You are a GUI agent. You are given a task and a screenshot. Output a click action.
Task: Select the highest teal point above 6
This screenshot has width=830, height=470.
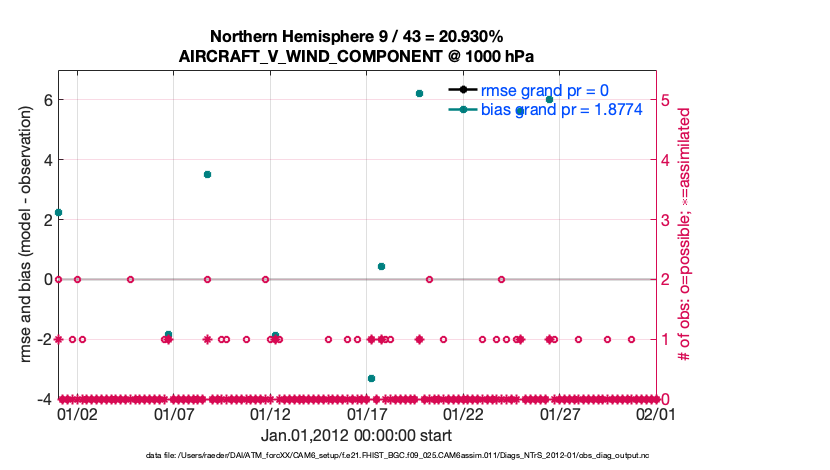click(419, 93)
